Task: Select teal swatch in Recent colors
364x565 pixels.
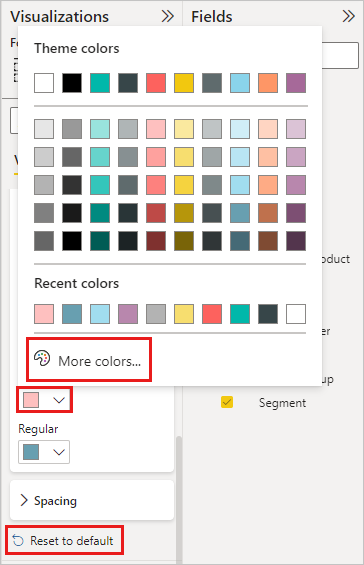Action: tap(240, 314)
